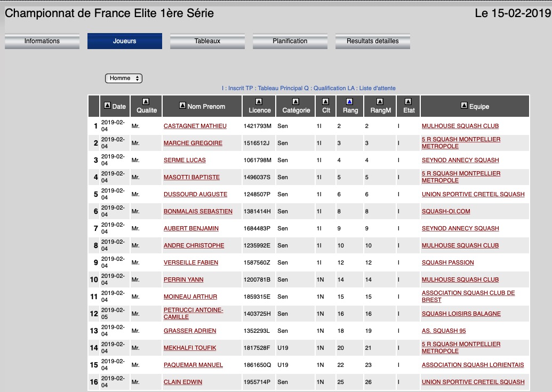Click the SERME LUCAS player link
Image resolution: width=552 pixels, height=392 pixels.
click(x=185, y=160)
